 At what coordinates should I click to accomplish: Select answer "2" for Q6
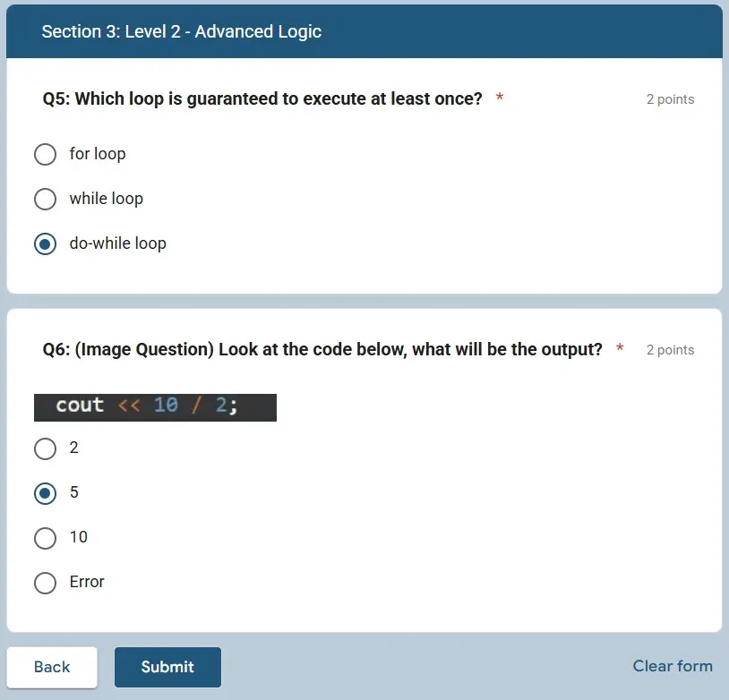pos(45,448)
